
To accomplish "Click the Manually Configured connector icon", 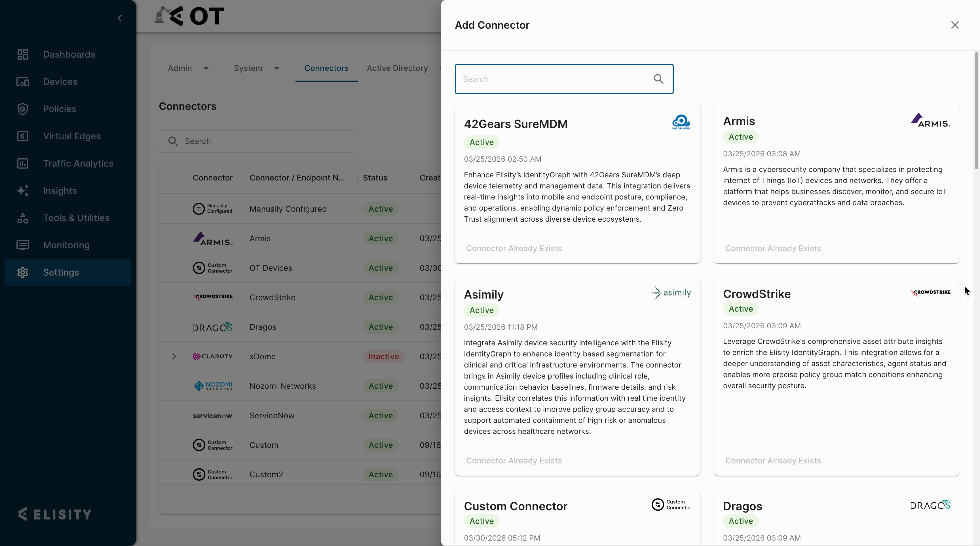I will (212, 209).
